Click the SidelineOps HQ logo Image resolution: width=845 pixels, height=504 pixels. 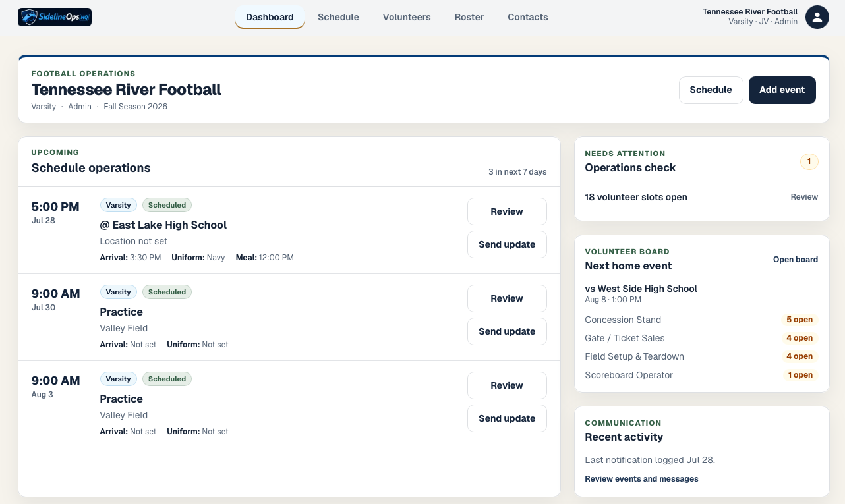[55, 17]
